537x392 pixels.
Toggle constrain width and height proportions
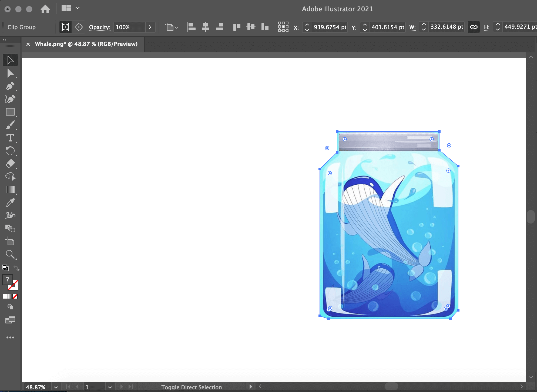[x=474, y=27]
